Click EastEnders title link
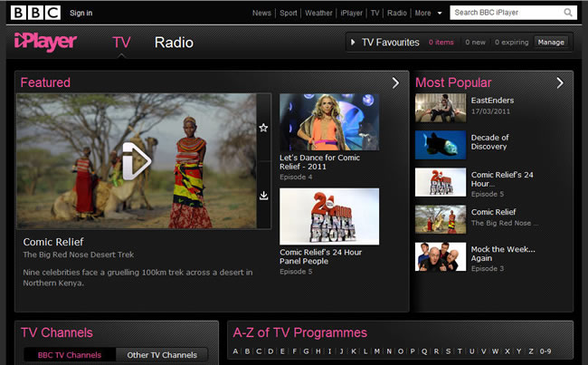The width and height of the screenshot is (588, 365). pyautogui.click(x=492, y=101)
